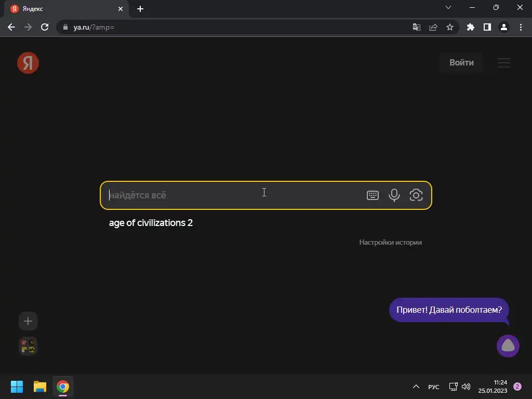Click the Войти login button
532x399 pixels.
pos(461,62)
